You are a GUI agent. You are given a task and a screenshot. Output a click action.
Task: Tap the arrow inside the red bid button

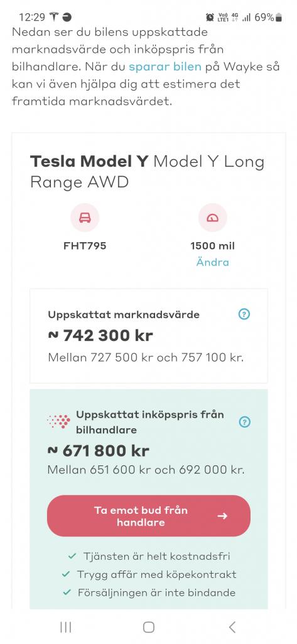(222, 516)
